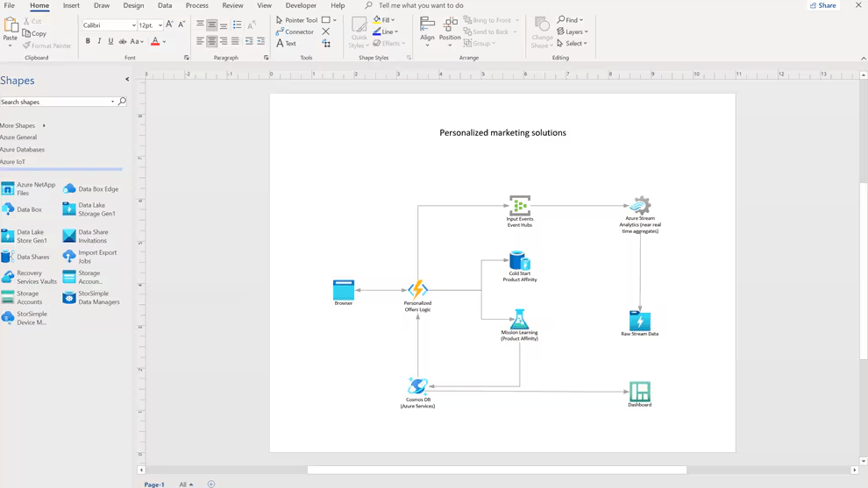This screenshot has height=488, width=868.
Task: Select the StorSimple Data Managers shape
Action: tap(91, 298)
